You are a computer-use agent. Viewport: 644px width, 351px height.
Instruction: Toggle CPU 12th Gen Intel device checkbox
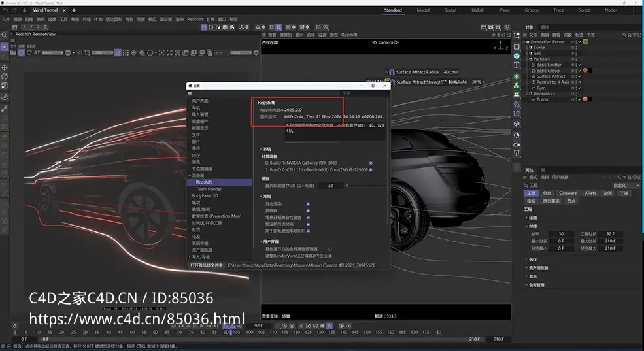coord(371,169)
